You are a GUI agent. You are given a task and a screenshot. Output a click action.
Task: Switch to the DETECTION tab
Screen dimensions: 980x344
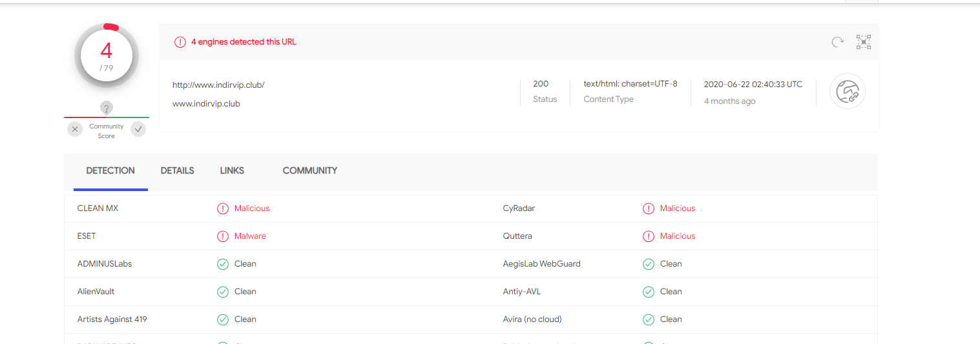tap(110, 171)
